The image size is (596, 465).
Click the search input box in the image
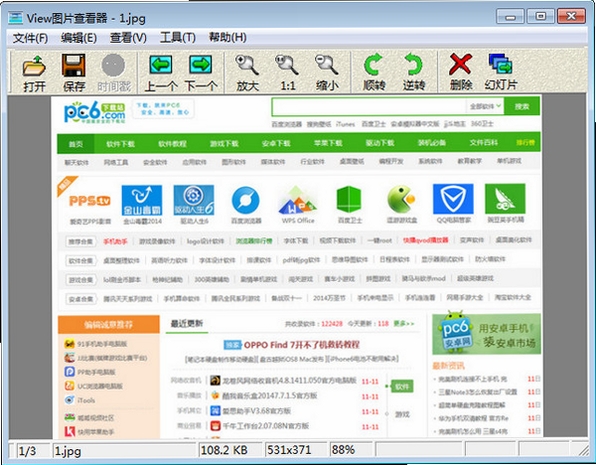point(369,106)
